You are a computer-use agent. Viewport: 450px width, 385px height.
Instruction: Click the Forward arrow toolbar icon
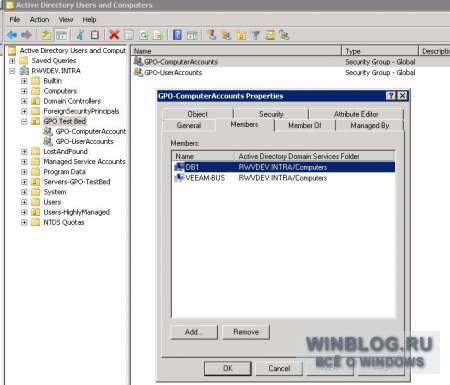pos(26,35)
